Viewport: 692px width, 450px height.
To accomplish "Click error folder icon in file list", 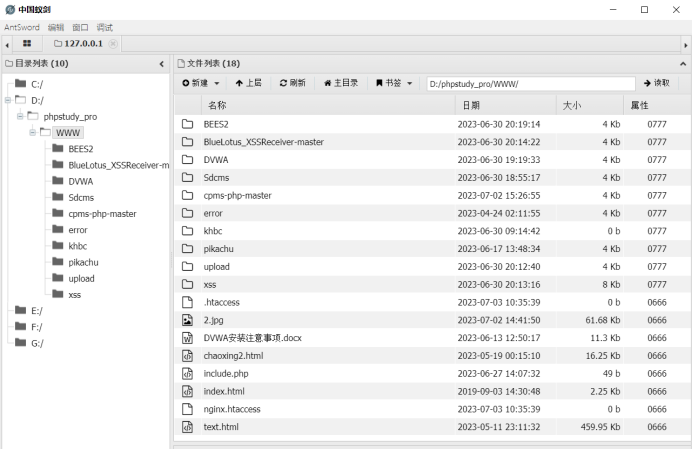I will point(188,213).
